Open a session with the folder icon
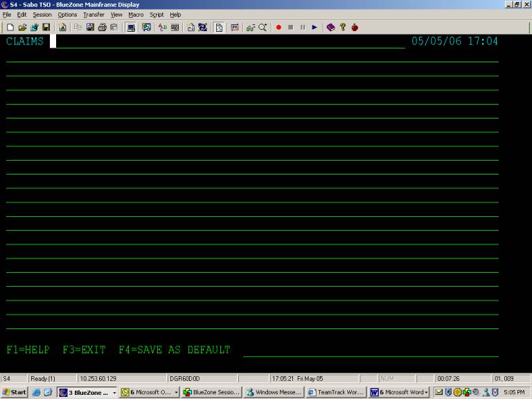This screenshot has width=532, height=399. tap(22, 28)
